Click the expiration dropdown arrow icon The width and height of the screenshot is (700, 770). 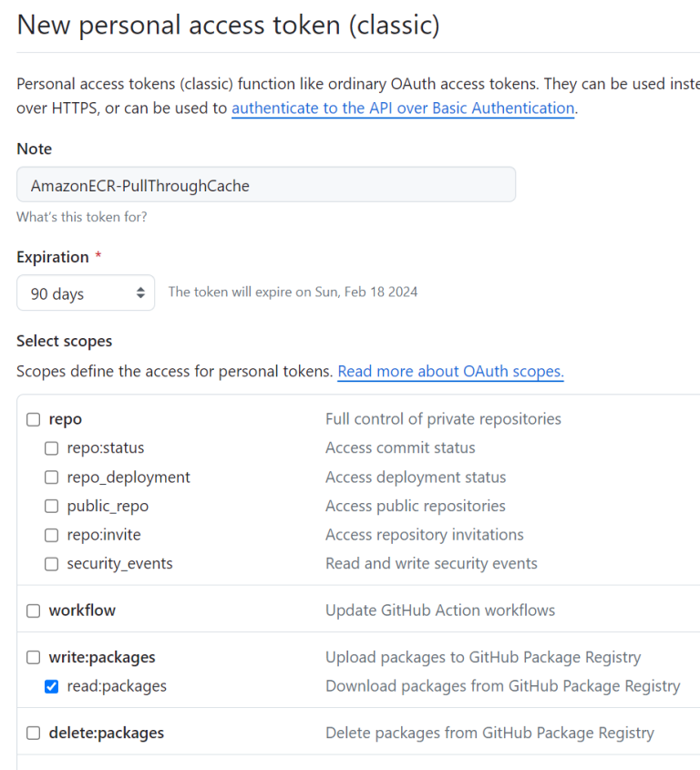tap(140, 293)
